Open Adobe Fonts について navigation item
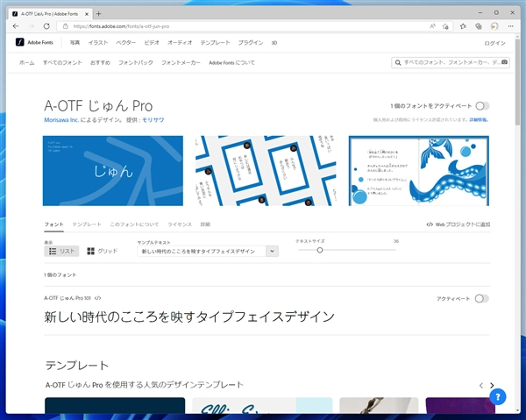The width and height of the screenshot is (526, 420). pos(231,63)
